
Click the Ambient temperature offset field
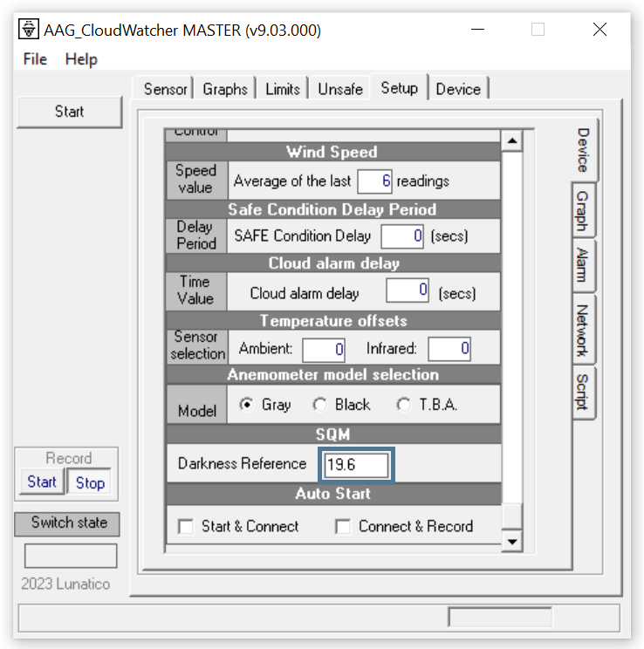tap(324, 350)
